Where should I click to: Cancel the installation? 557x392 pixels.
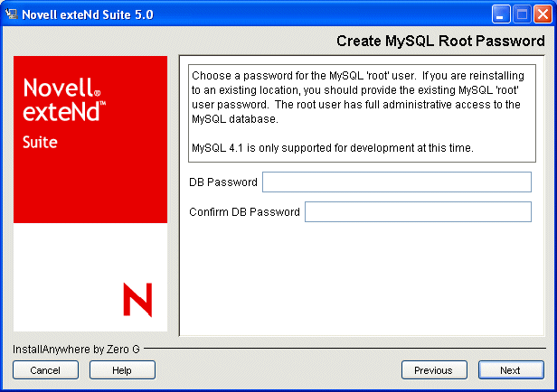point(45,370)
